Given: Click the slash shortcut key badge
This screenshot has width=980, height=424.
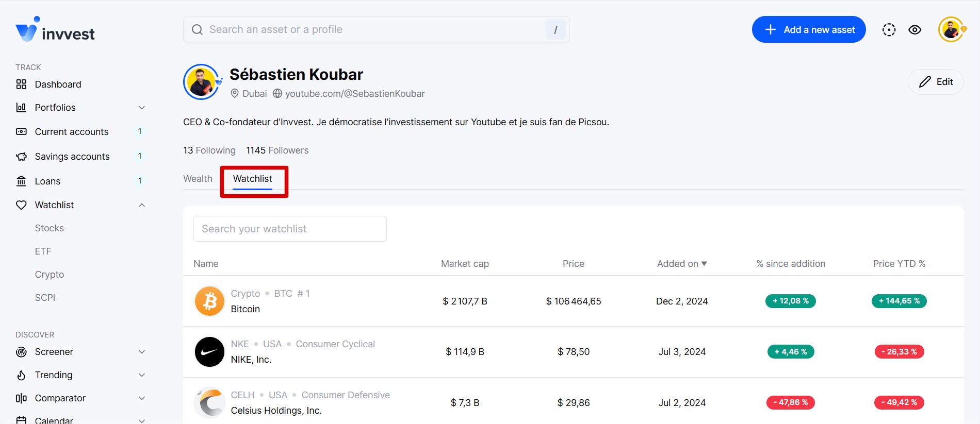Looking at the screenshot, I should click(x=556, y=30).
